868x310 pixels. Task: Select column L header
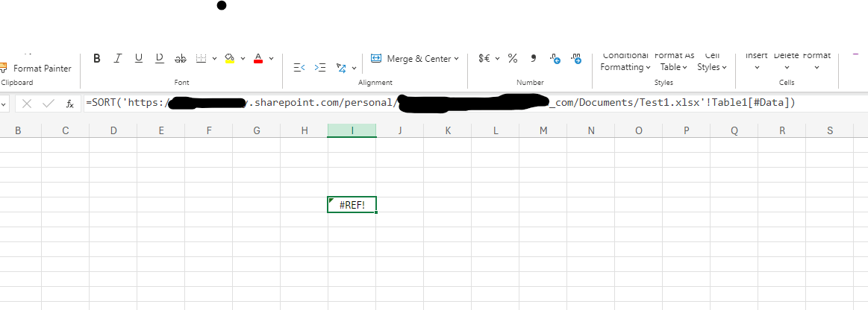point(496,130)
